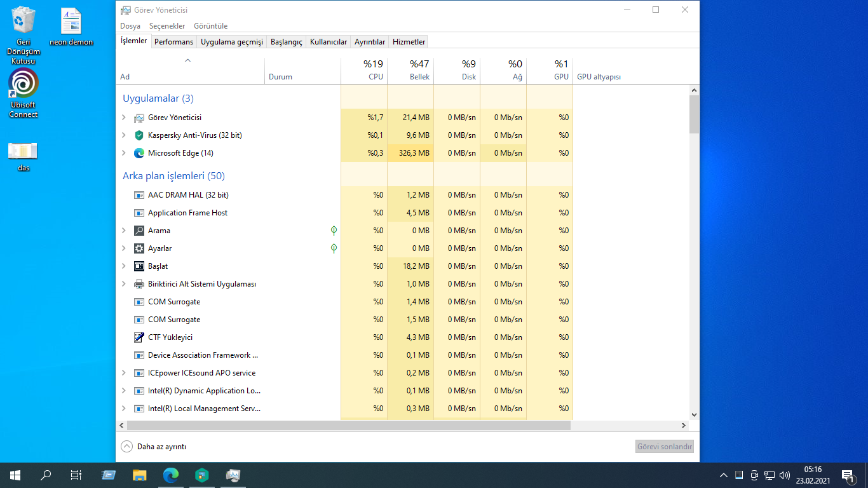Expand the Microsoft Edge (14) process group

point(124,153)
